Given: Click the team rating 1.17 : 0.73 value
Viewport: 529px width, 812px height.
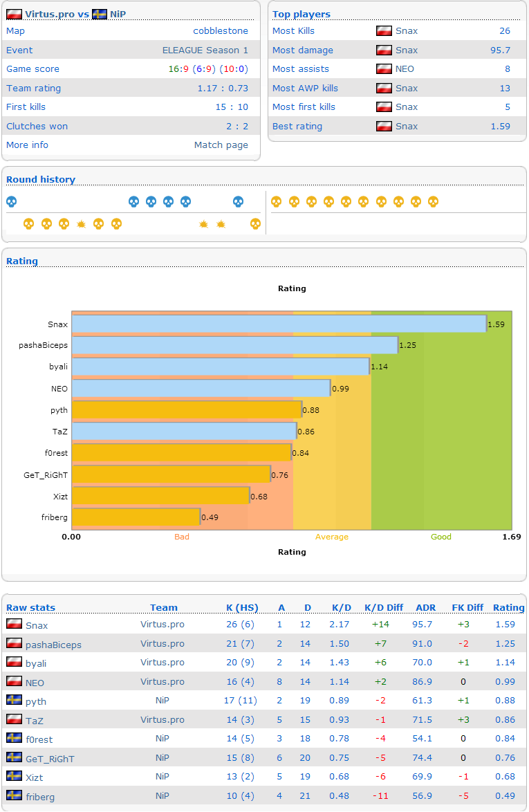Looking at the screenshot, I should 223,88.
